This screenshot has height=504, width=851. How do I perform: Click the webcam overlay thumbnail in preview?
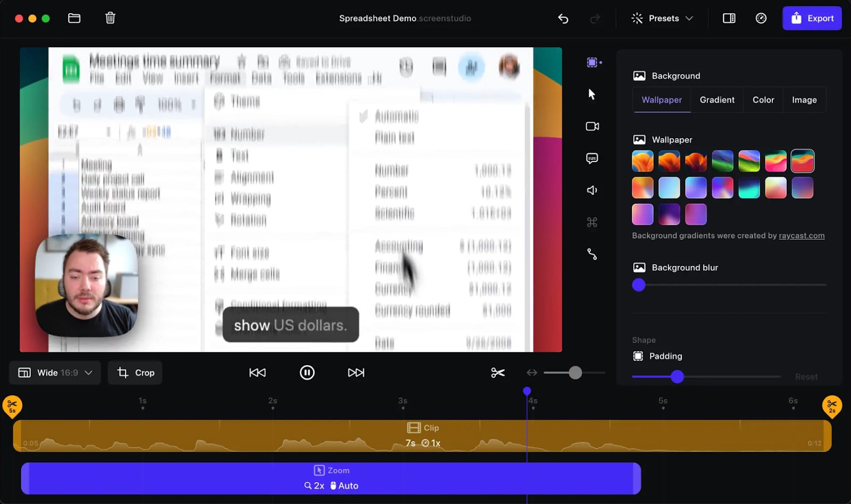click(87, 285)
